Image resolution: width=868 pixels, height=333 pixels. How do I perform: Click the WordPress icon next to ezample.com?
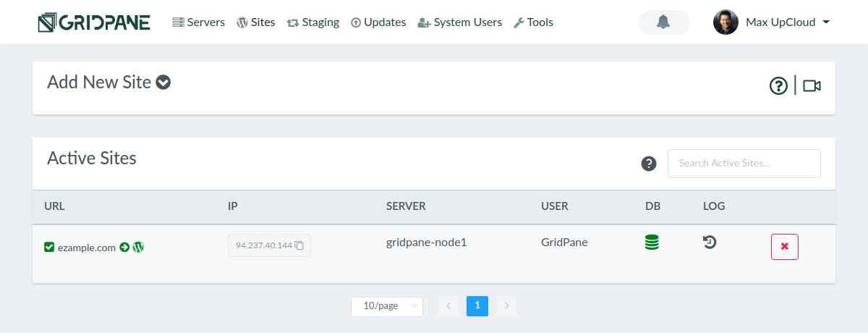(139, 247)
